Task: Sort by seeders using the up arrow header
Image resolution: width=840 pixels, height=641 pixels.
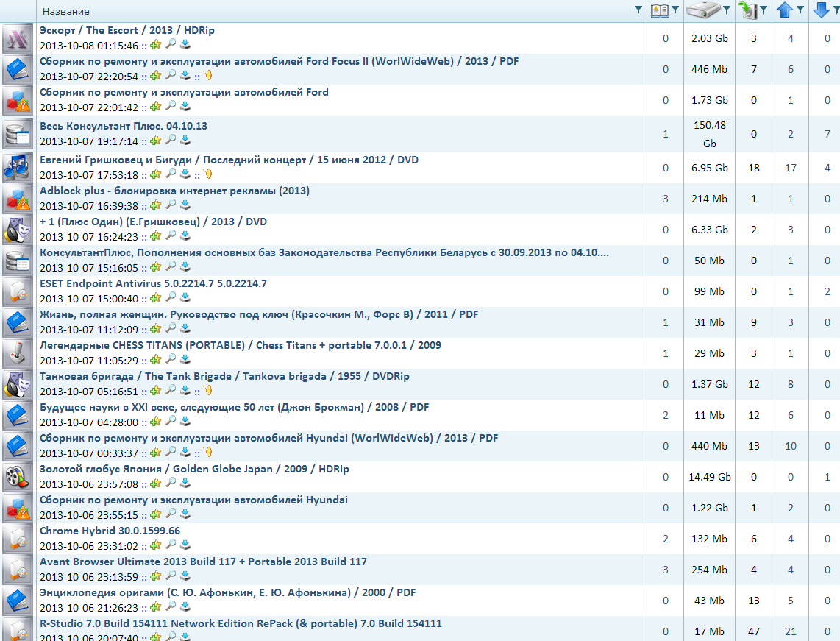Action: [x=784, y=10]
